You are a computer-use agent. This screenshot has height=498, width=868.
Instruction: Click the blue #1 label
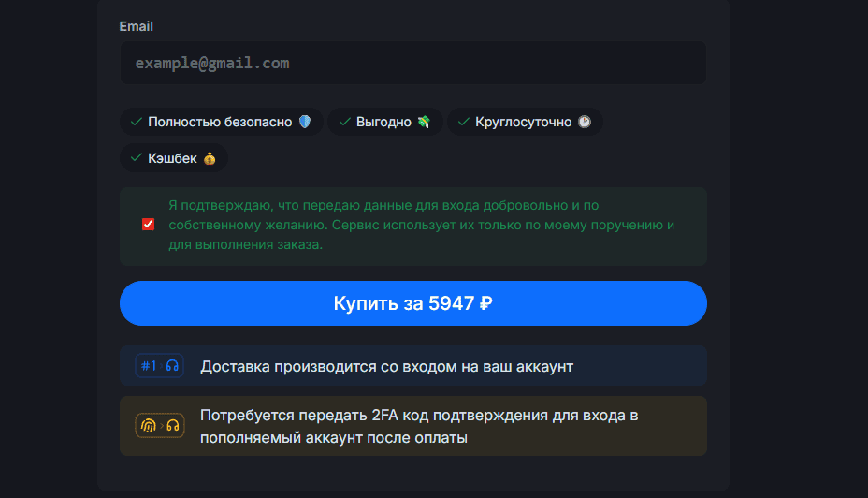pyautogui.click(x=149, y=366)
